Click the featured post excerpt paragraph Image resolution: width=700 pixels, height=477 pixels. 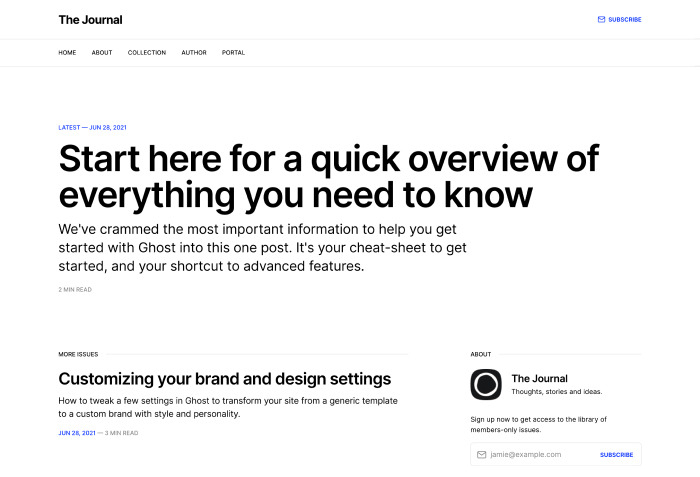click(x=262, y=247)
